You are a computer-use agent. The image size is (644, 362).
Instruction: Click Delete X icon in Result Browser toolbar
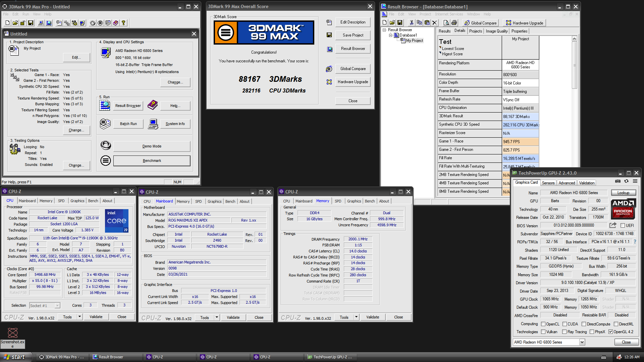click(x=435, y=22)
